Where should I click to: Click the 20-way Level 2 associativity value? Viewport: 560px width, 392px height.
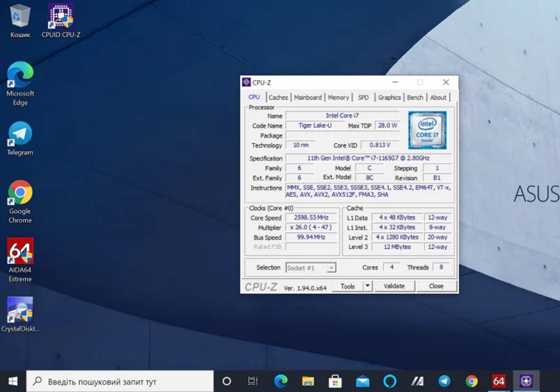[x=437, y=237]
